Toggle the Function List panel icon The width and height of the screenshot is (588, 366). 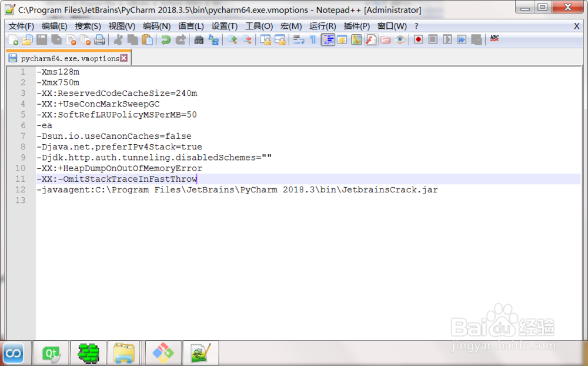coord(371,39)
